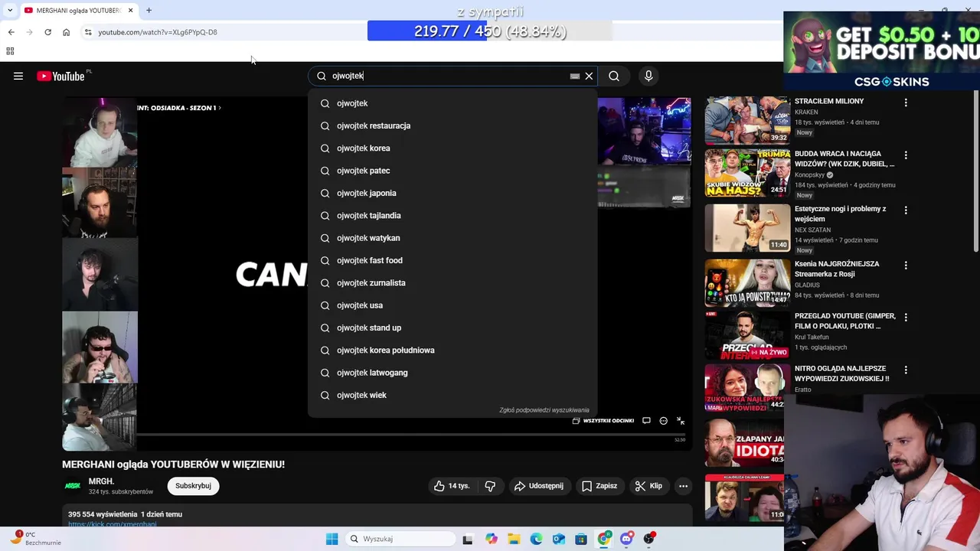Open options menu for "BUDDA WRACA I NACIĄGA" video
Viewport: 980px width, 551px height.
[906, 155]
